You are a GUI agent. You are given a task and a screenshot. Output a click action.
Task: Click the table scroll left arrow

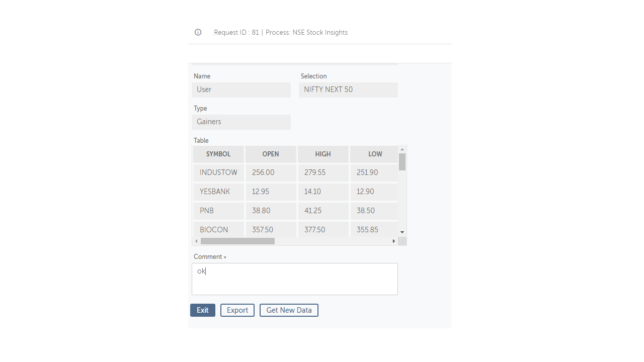(x=196, y=241)
